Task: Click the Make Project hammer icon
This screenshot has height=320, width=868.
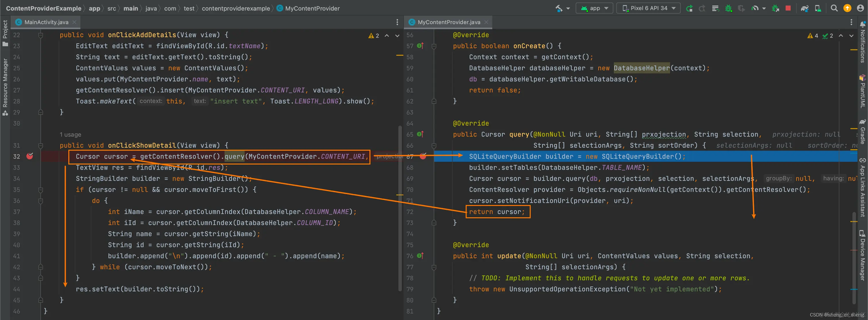Action: coord(559,8)
